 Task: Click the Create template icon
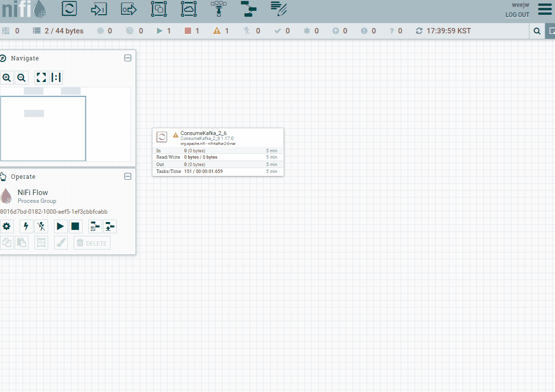[95, 226]
